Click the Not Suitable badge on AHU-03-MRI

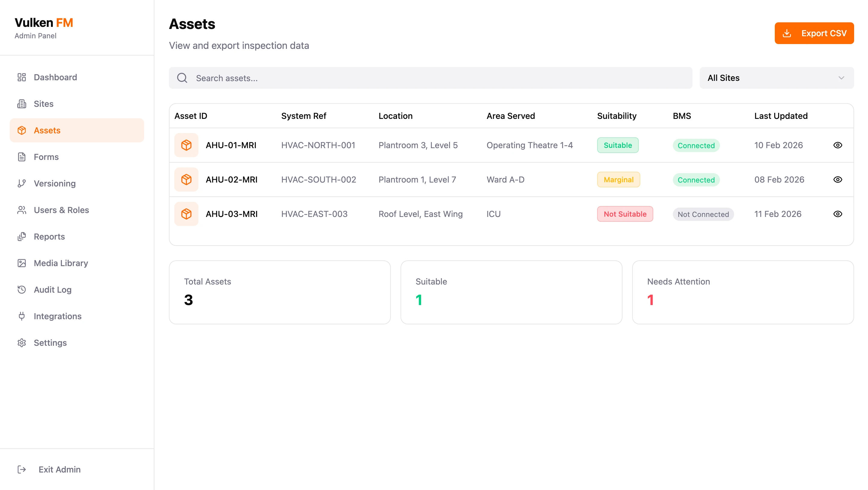coord(625,214)
